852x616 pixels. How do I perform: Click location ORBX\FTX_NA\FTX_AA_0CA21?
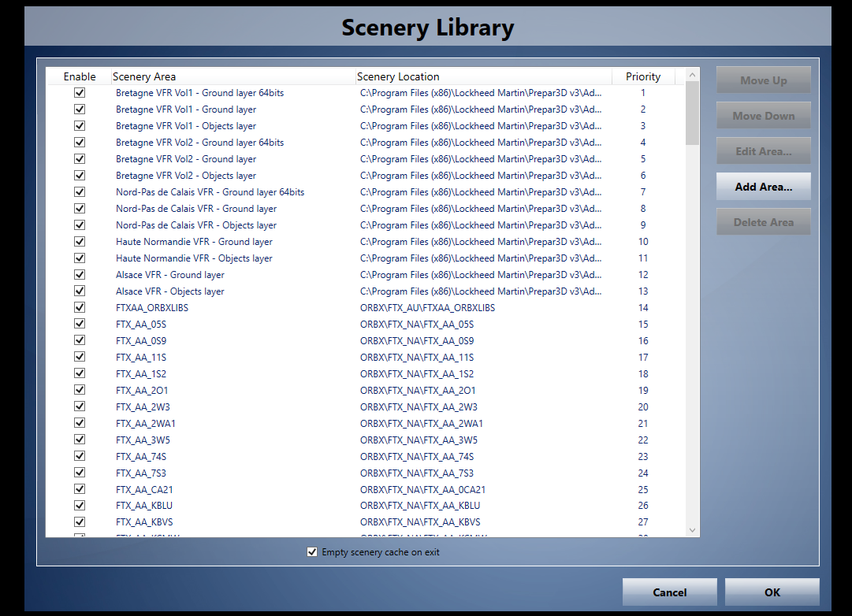(x=422, y=489)
